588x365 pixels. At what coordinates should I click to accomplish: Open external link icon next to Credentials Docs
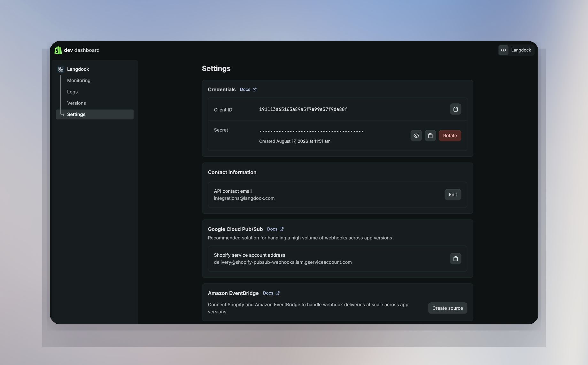(255, 89)
